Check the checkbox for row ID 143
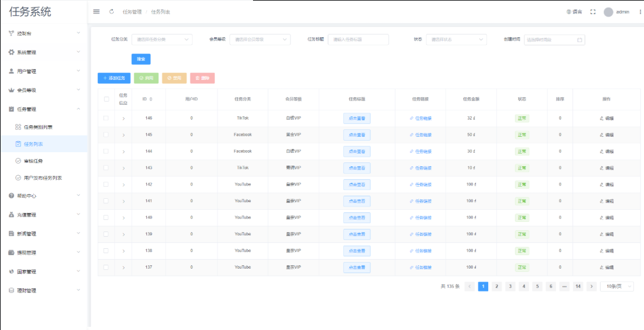The image size is (644, 330). click(106, 168)
